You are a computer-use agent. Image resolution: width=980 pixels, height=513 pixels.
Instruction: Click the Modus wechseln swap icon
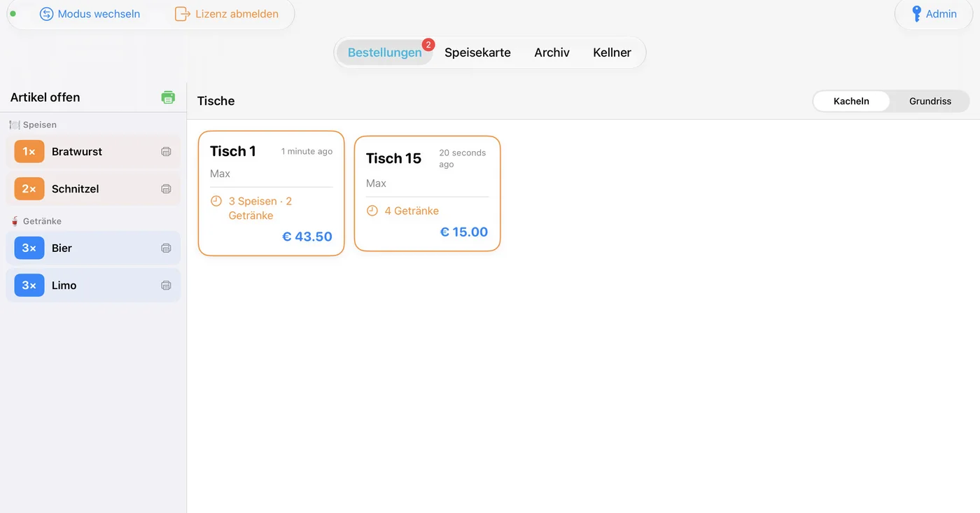pyautogui.click(x=46, y=14)
